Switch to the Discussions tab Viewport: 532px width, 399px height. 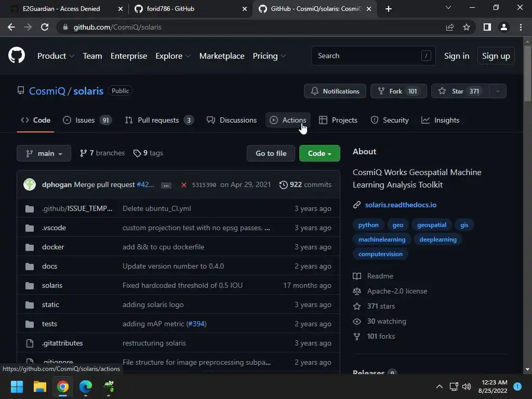232,120
